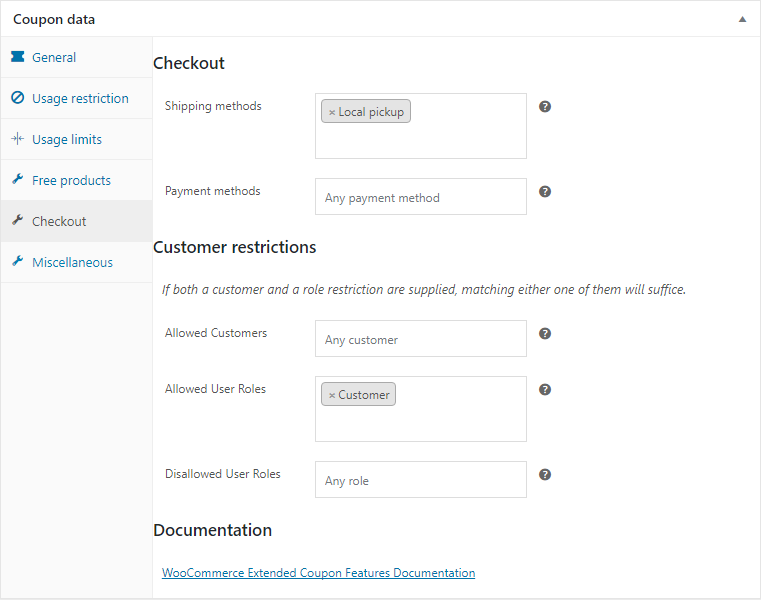Click help icon for Payment methods
The height and width of the screenshot is (600, 761).
pos(545,191)
